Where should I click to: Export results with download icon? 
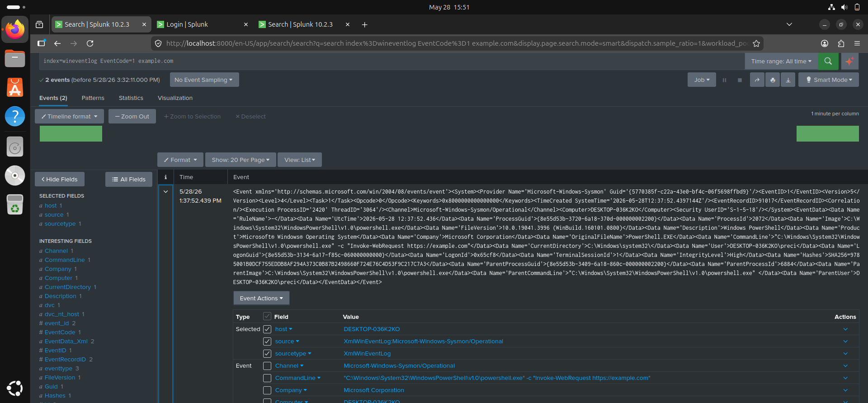(788, 80)
